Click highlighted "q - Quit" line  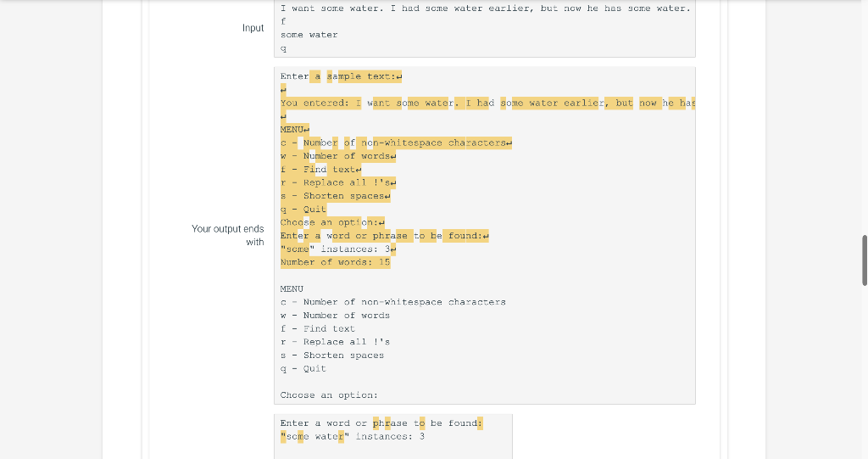coord(303,210)
